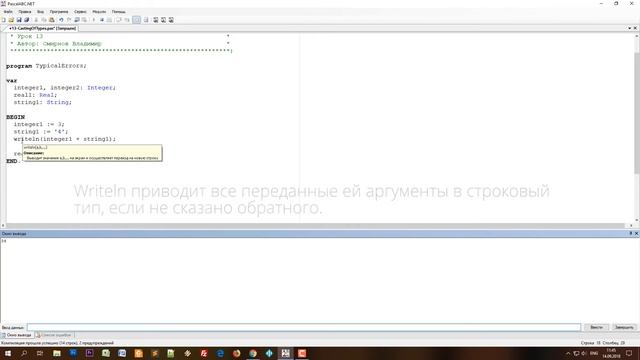Click the New file toolbar icon

pyautogui.click(x=4, y=20)
